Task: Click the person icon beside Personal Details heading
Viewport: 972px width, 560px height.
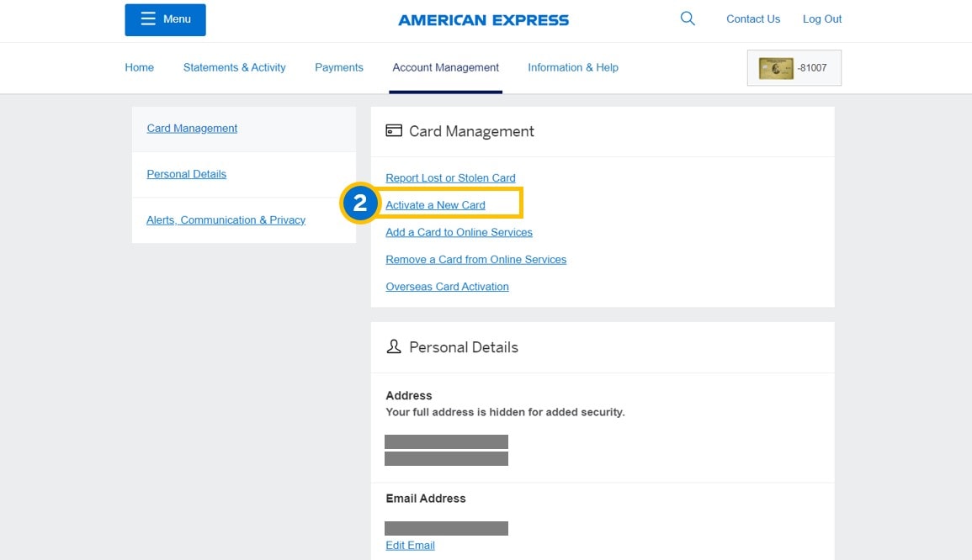Action: [x=393, y=346]
